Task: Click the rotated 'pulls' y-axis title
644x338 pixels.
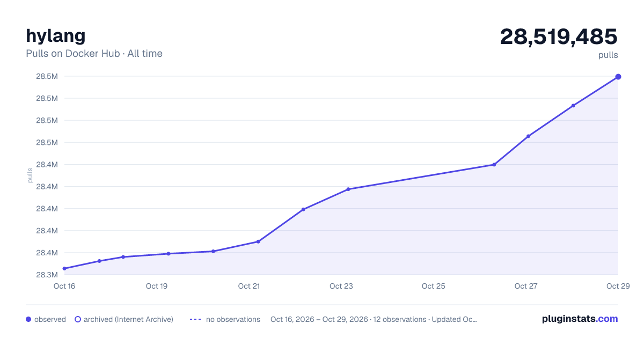Action: [x=31, y=175]
